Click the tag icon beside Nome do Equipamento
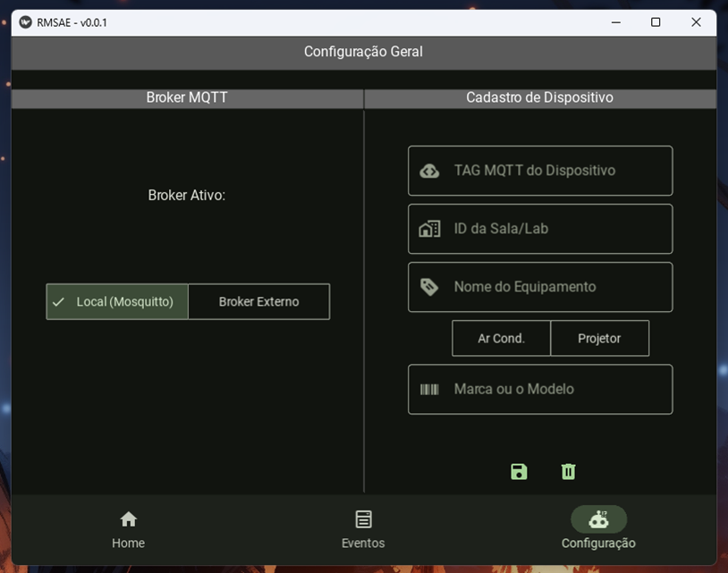Screen dimensions: 728x573 point(429,287)
